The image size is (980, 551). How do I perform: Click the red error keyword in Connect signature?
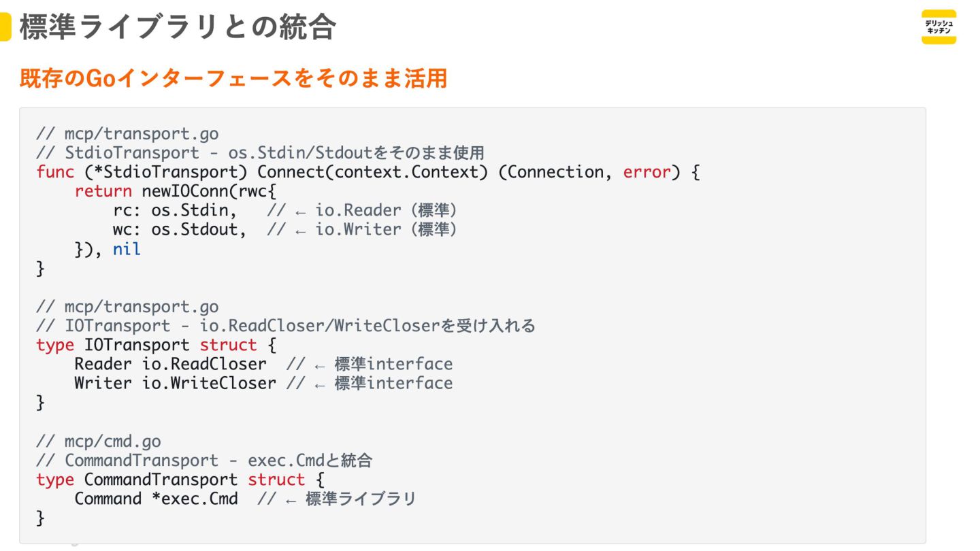[647, 172]
